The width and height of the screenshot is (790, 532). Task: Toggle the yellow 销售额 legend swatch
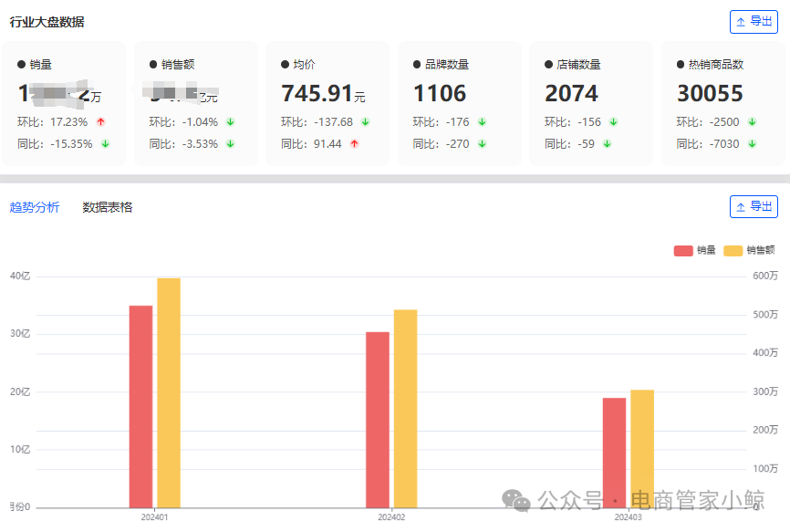coord(733,250)
